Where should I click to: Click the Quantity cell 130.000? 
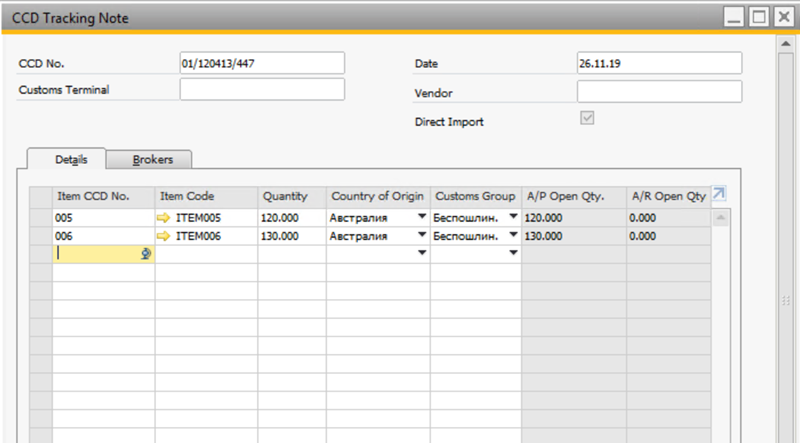point(292,236)
